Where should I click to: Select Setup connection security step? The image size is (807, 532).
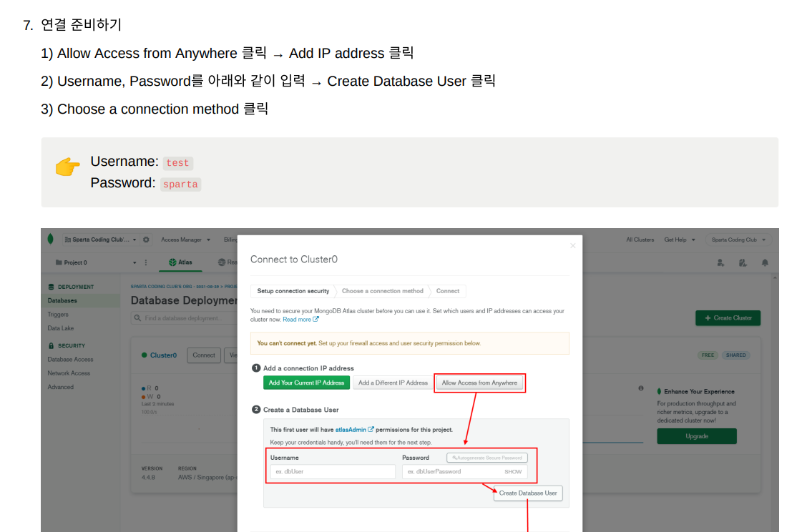tap(293, 291)
